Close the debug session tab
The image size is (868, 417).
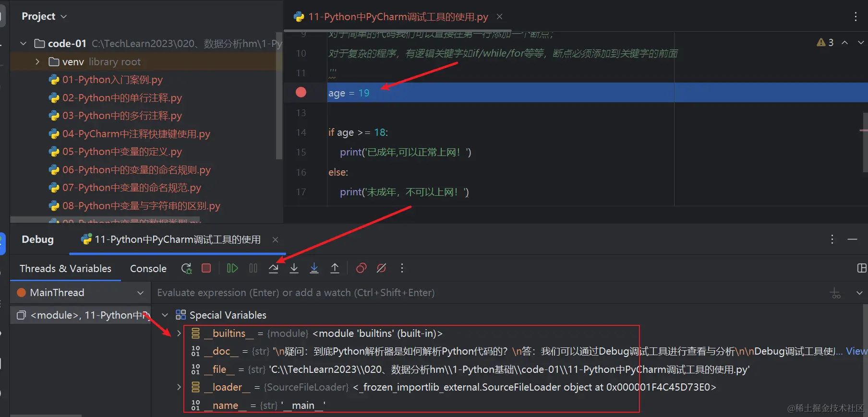275,239
